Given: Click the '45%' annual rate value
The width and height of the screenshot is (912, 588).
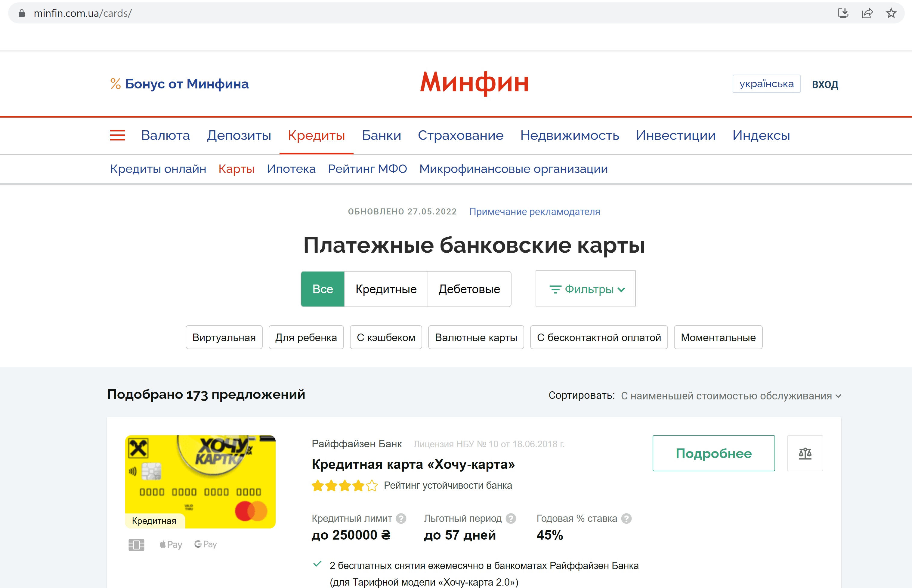Looking at the screenshot, I should [550, 535].
